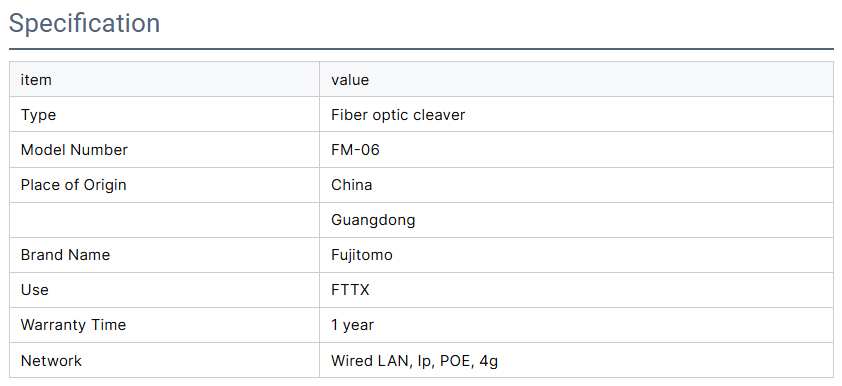
Task: Click the Model Number label
Action: click(74, 150)
